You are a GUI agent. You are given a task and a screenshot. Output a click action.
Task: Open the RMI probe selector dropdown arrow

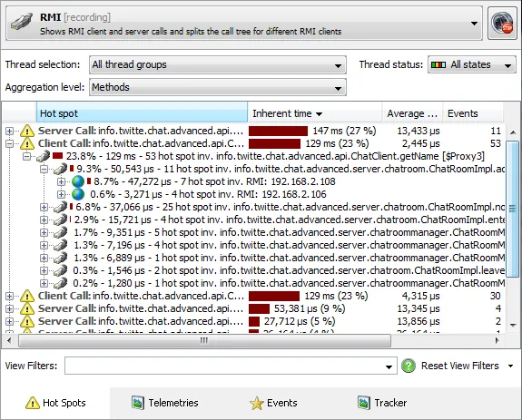click(x=474, y=24)
